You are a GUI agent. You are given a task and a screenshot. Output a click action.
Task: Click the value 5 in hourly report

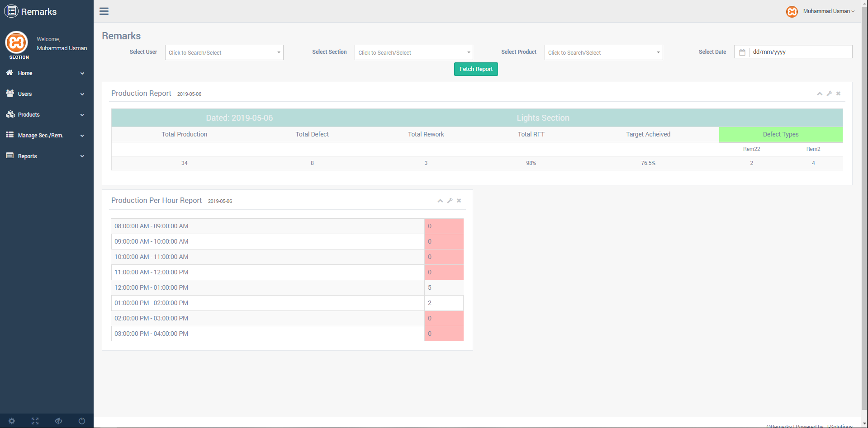click(x=430, y=287)
